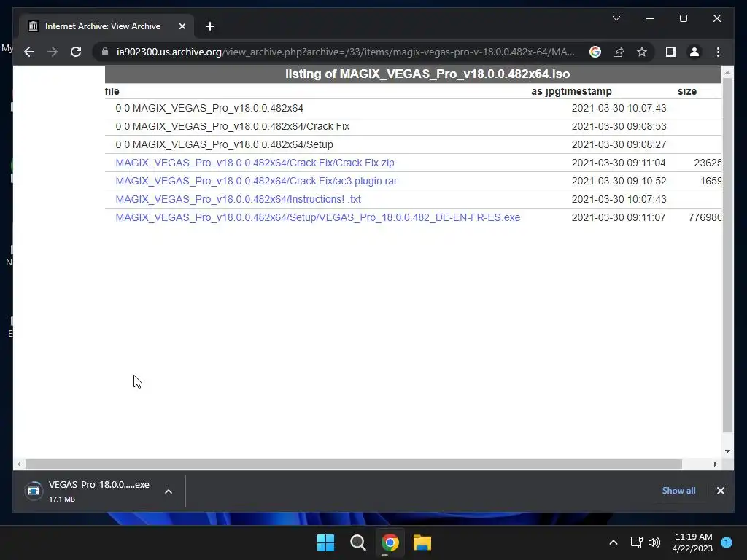Reload the archive listing page
Screen dimensions: 747x560
(x=76, y=52)
